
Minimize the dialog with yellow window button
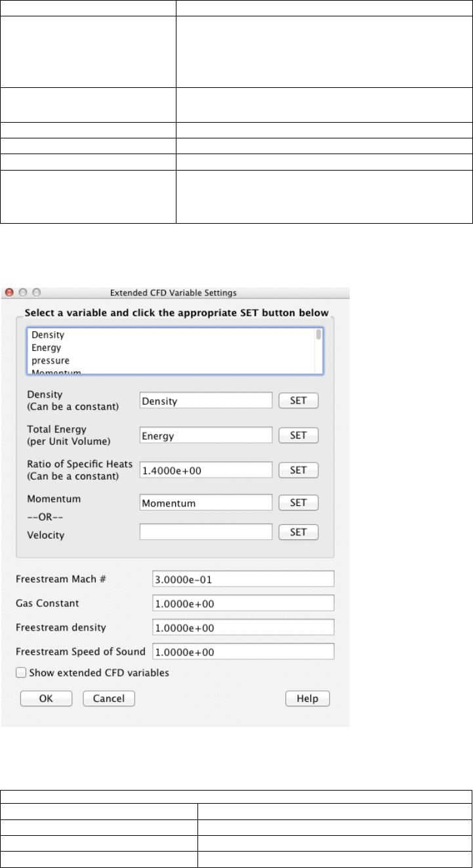pos(24,292)
